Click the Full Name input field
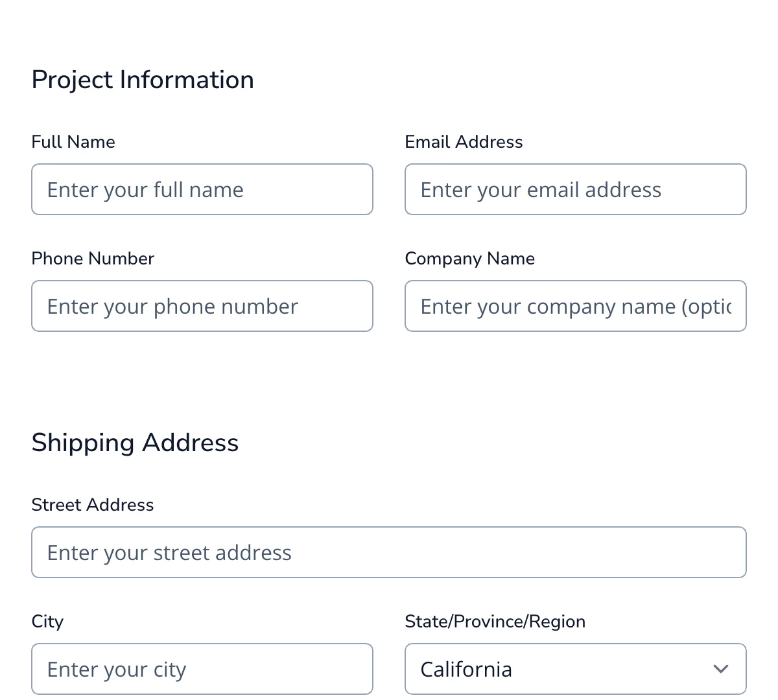 202,189
